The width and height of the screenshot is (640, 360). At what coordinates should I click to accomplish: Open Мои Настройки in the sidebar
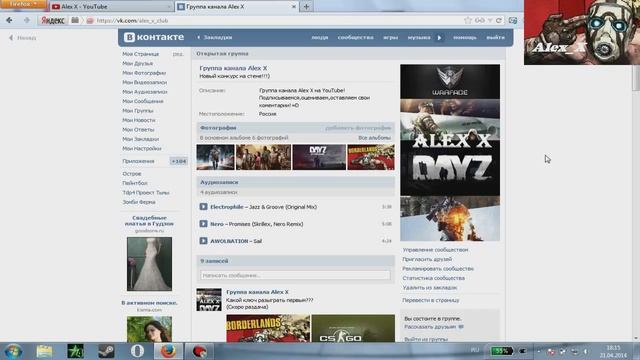pos(142,149)
